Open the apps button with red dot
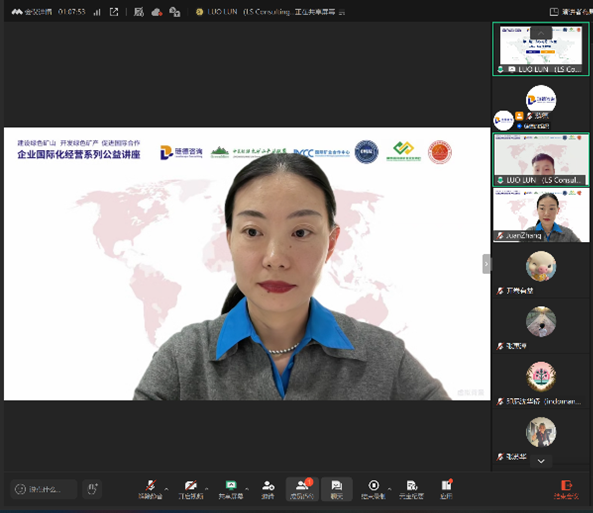The image size is (593, 513). point(446,489)
